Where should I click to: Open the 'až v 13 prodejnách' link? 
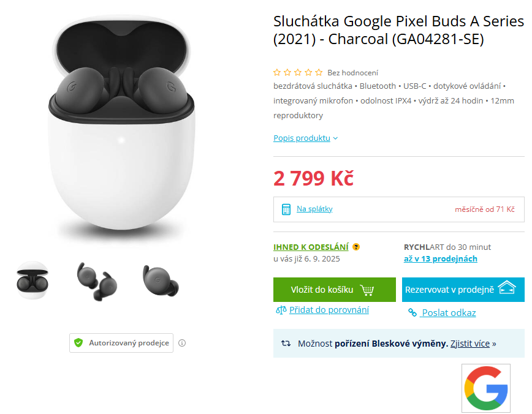(441, 258)
